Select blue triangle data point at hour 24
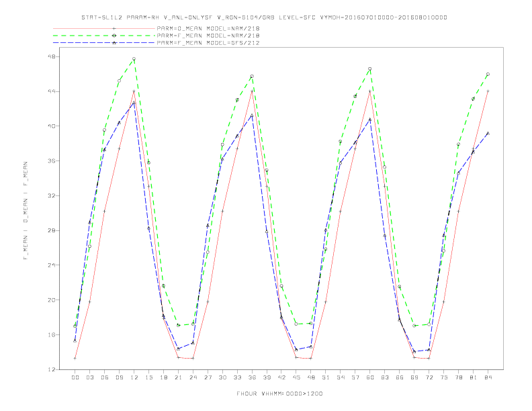The image size is (532, 411). click(193, 343)
